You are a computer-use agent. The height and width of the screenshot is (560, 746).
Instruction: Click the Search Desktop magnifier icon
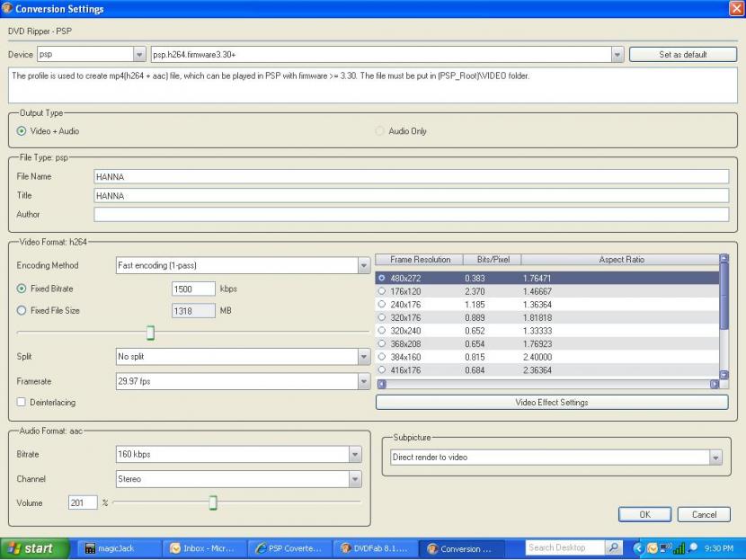[615, 547]
